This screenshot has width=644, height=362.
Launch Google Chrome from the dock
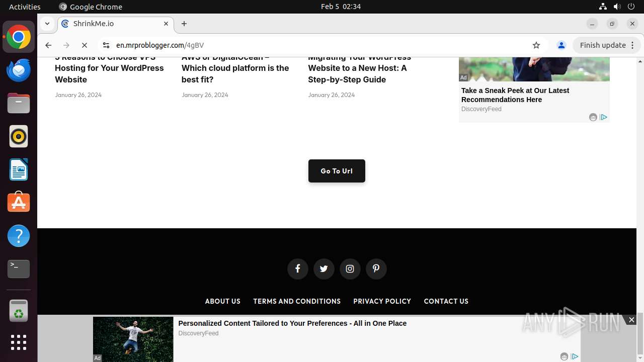(19, 37)
